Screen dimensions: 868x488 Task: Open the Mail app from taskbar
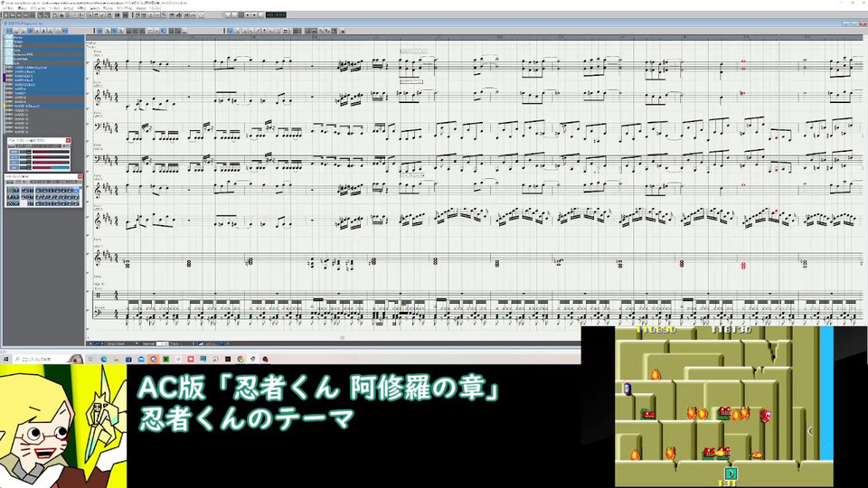[141, 359]
